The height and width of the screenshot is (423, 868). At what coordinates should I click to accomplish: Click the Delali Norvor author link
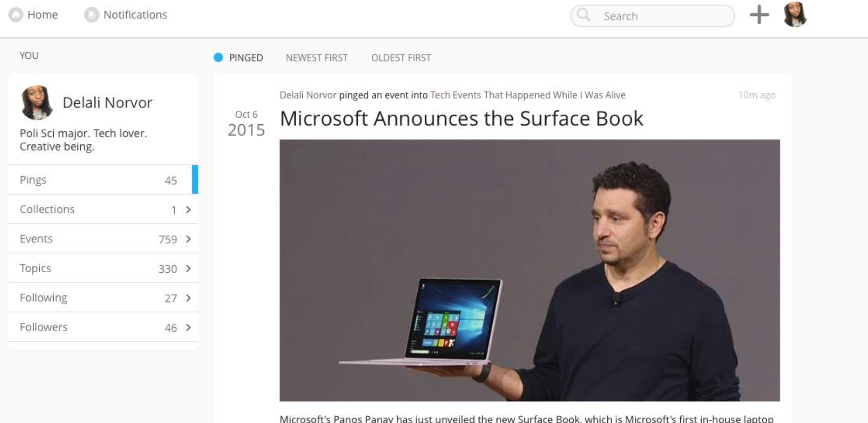pos(308,95)
